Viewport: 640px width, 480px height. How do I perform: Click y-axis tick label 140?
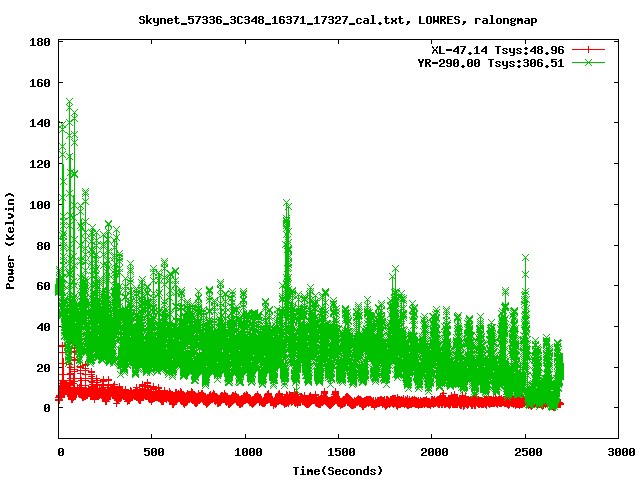click(x=40, y=123)
